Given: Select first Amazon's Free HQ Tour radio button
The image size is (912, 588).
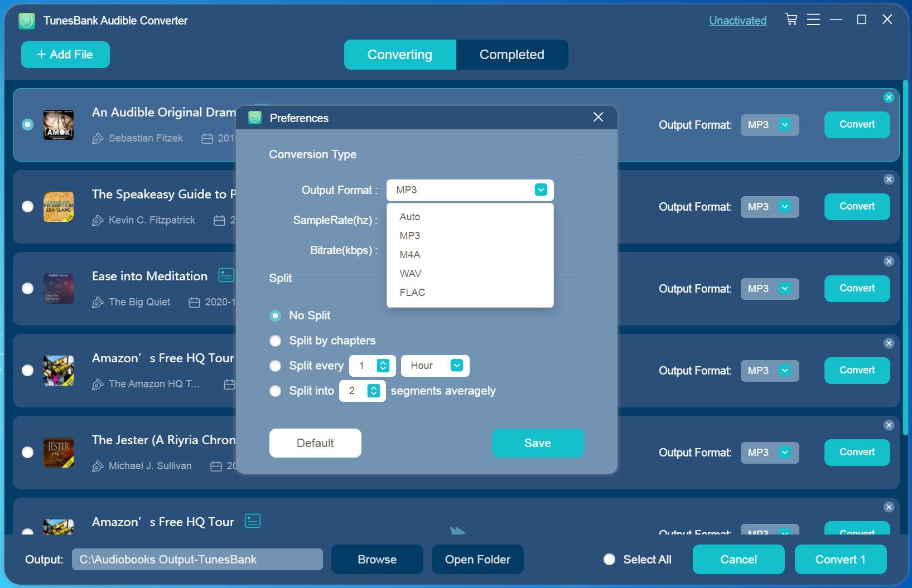Looking at the screenshot, I should click(27, 370).
